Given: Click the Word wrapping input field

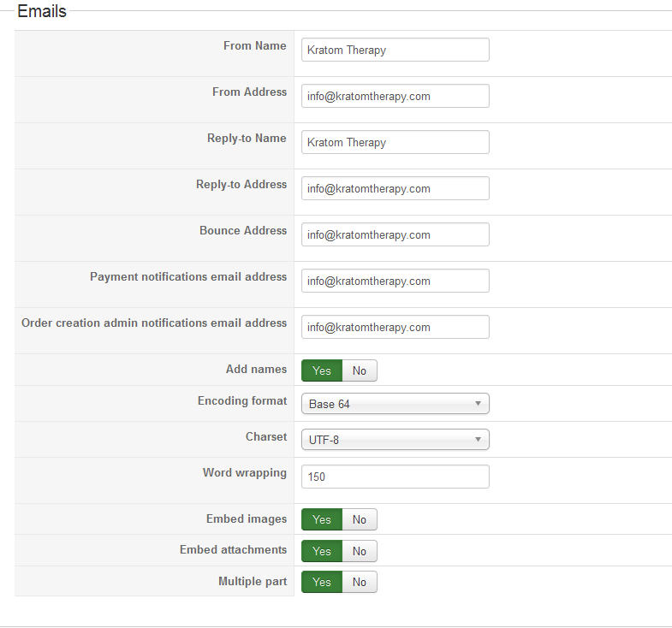Looking at the screenshot, I should 395,477.
